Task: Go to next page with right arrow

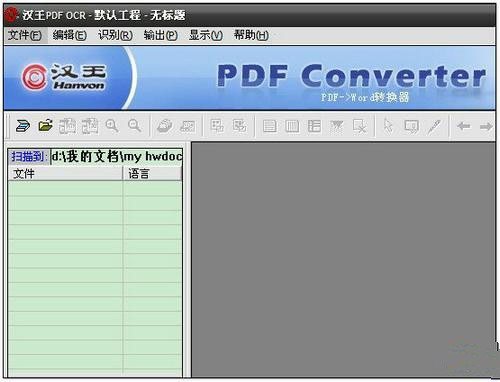Action: [486, 127]
